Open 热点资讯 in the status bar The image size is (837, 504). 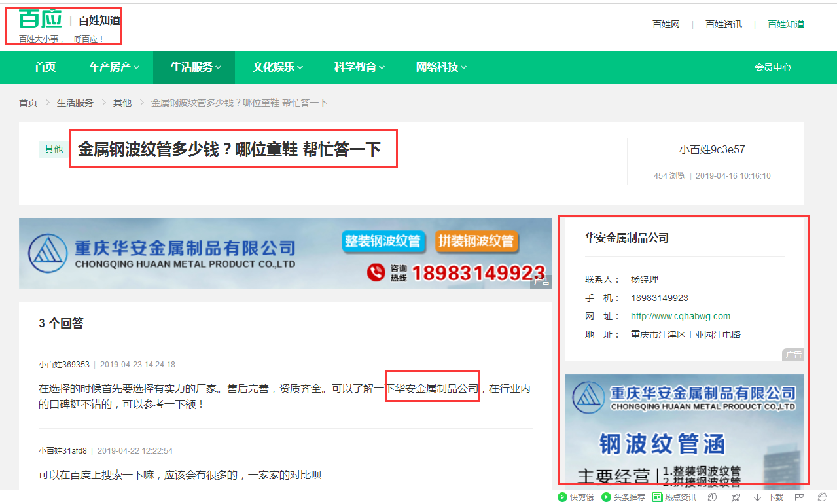click(x=675, y=497)
